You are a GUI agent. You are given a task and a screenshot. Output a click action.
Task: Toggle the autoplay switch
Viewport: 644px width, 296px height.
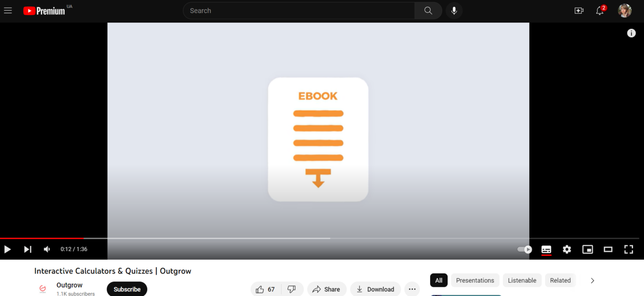pyautogui.click(x=525, y=249)
